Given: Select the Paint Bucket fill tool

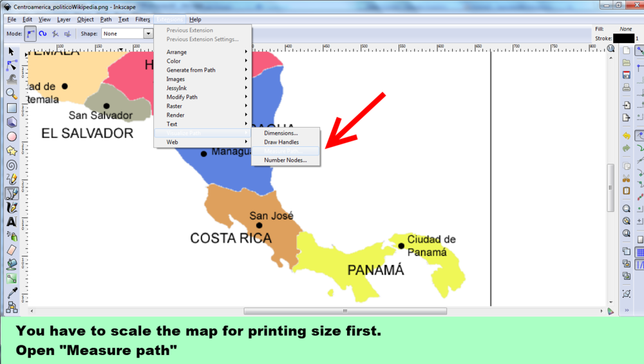Looking at the screenshot, I should [11, 264].
